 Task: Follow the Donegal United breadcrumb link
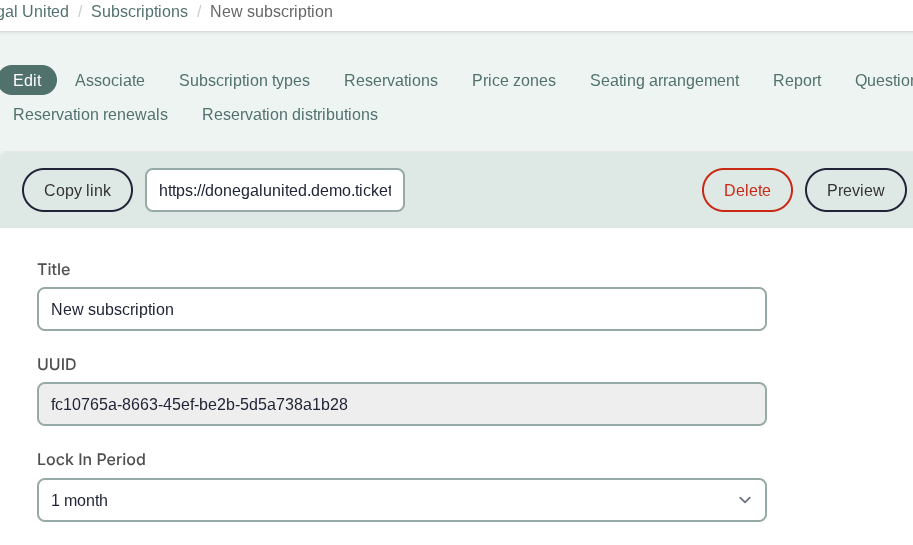[34, 12]
